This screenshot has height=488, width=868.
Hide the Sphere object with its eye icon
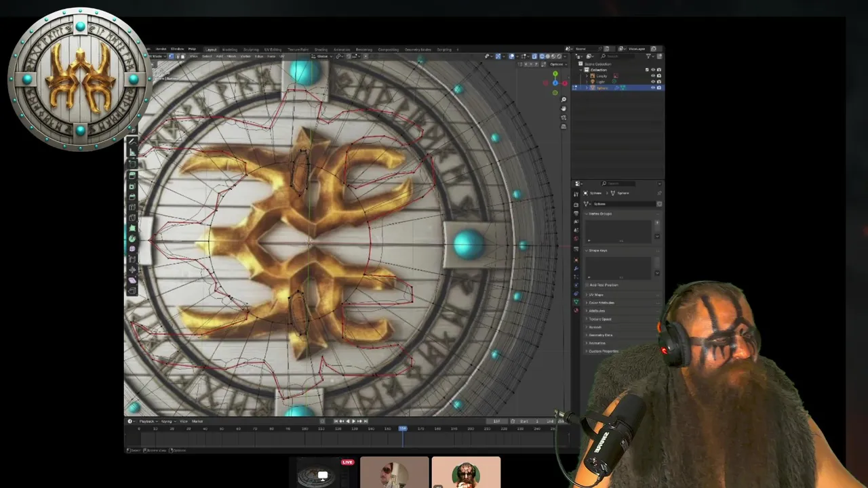click(x=653, y=88)
